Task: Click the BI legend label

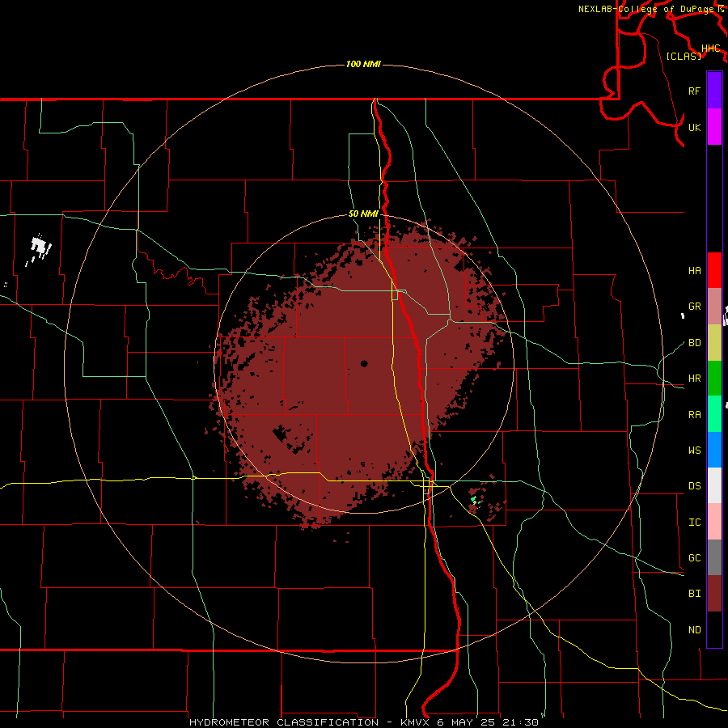Action: [x=695, y=594]
